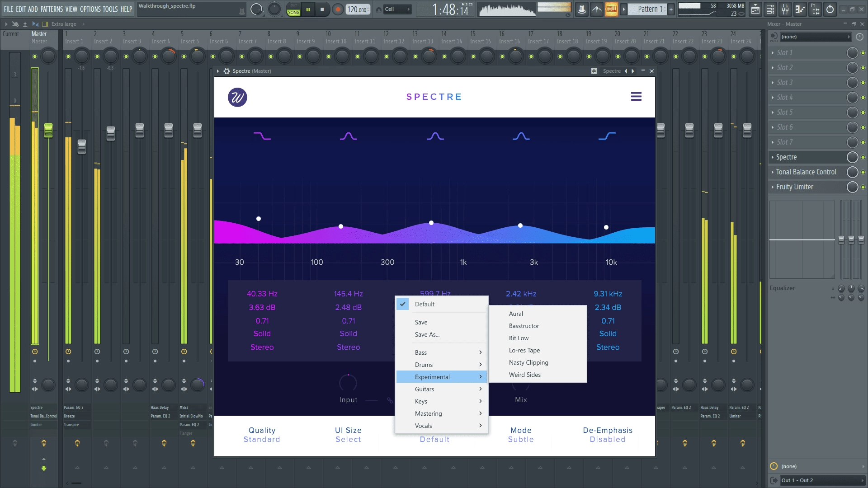Toggle PAT/SONG mode switch
The width and height of the screenshot is (868, 488).
(x=293, y=9)
